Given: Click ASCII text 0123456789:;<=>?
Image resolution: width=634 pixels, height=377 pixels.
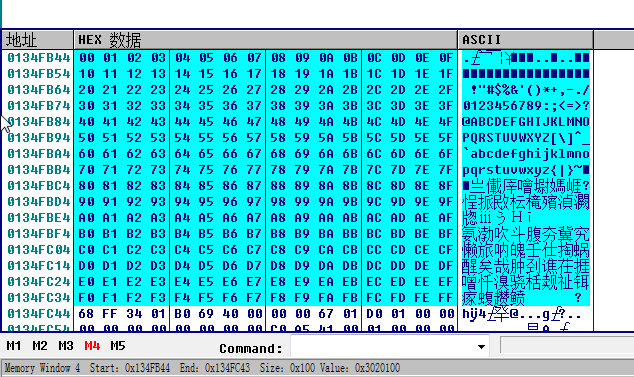Looking at the screenshot, I should coord(526,106).
